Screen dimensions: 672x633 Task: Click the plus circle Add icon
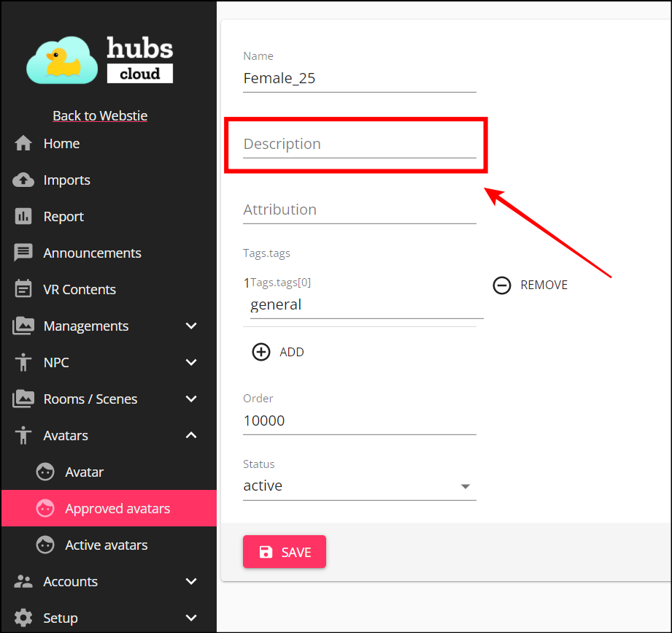(x=261, y=352)
